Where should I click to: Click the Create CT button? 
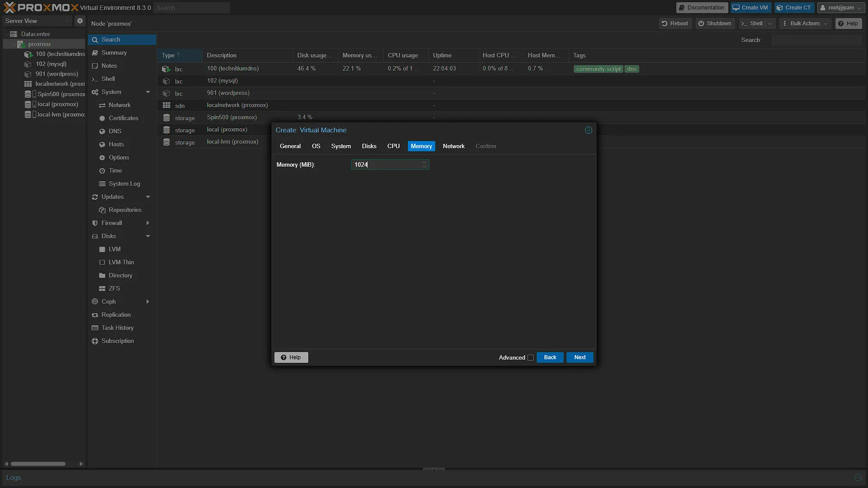click(x=794, y=8)
